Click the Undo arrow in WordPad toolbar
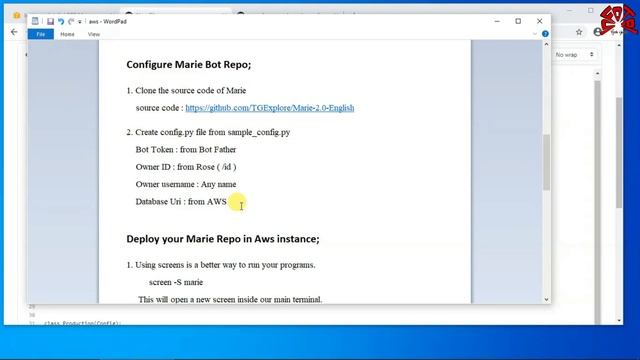Viewport: 640px width, 360px height. 61,22
